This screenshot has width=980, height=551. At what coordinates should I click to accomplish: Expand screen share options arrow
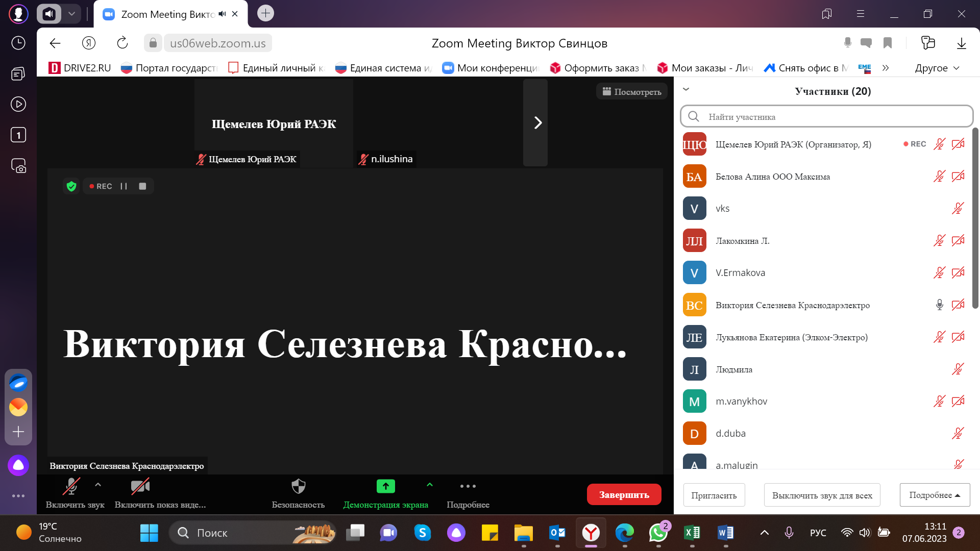[x=430, y=485]
